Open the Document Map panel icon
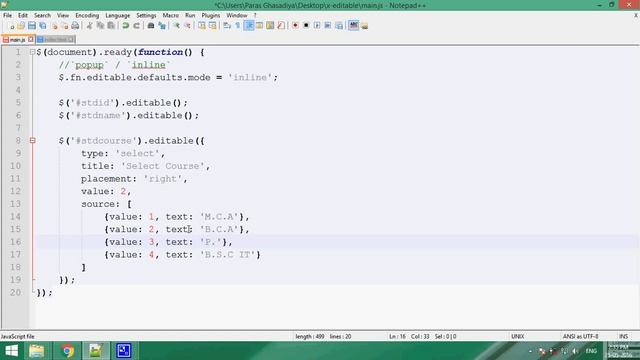Image resolution: width=640 pixels, height=360 pixels. click(270, 26)
